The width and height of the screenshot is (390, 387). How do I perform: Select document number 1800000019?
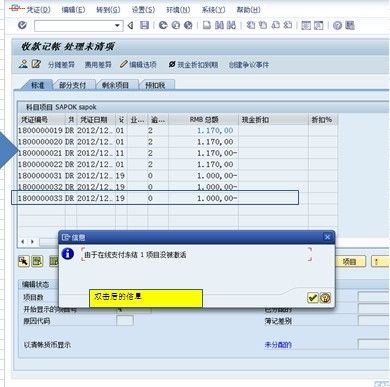[x=40, y=130]
